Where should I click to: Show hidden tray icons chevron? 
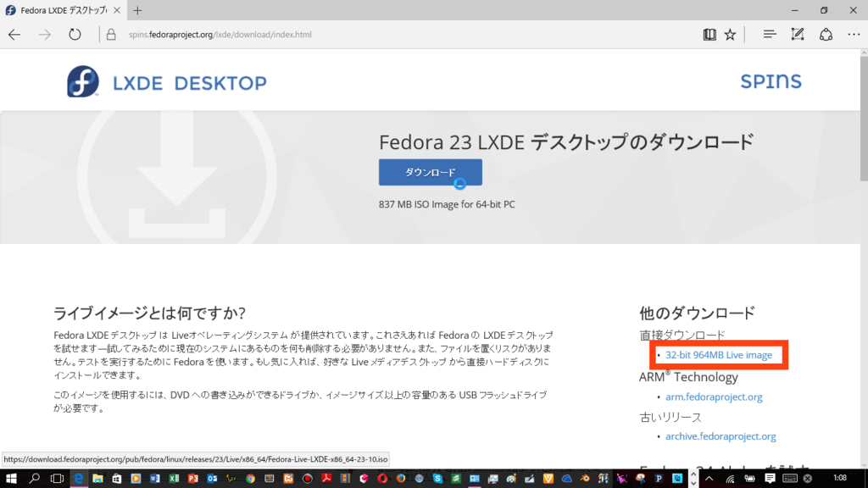(709, 479)
